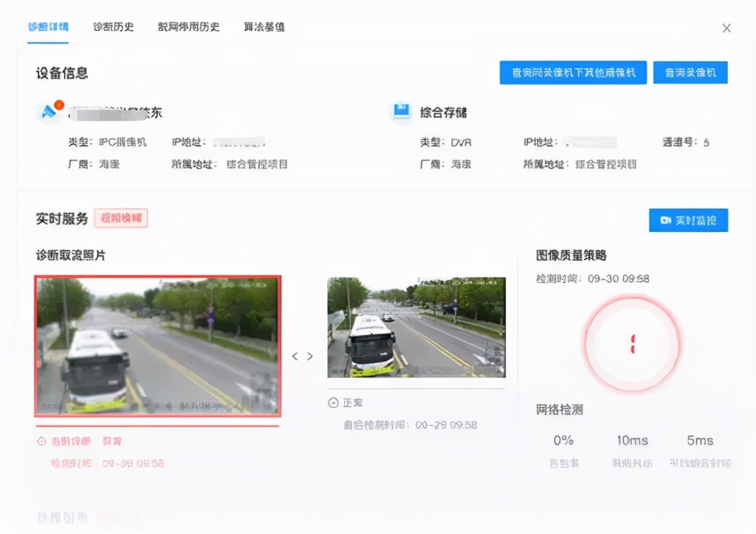Click the 0% packet loss value
Screen dimensions: 756x534
pyautogui.click(x=563, y=440)
